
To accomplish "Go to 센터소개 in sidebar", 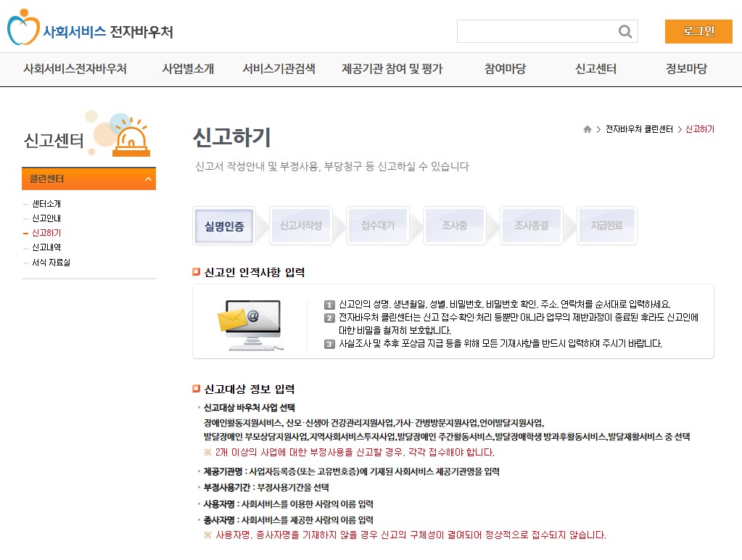I will 46,204.
